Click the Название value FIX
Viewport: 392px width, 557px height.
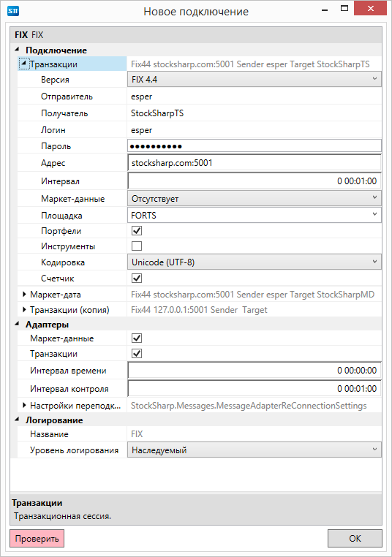tap(137, 433)
